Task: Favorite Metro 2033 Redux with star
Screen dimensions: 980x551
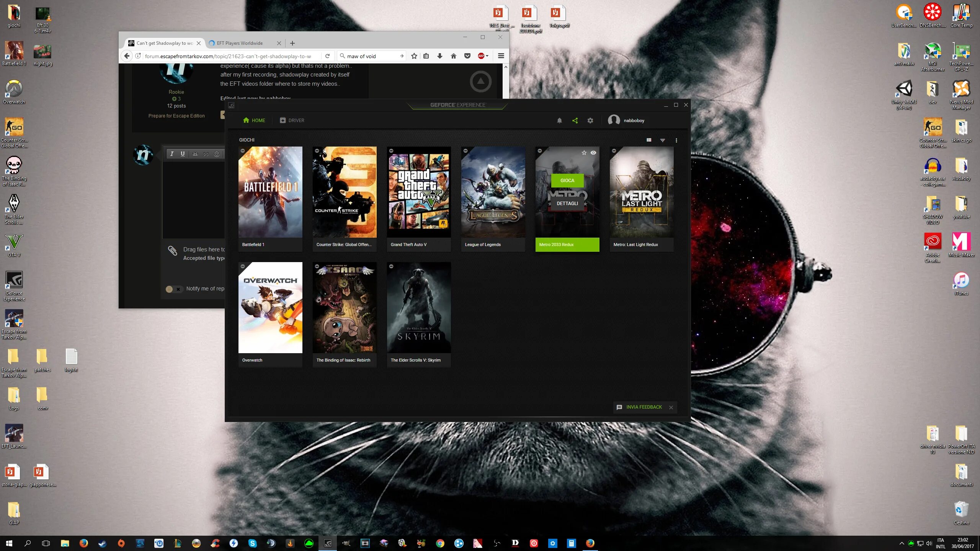Action: click(584, 153)
